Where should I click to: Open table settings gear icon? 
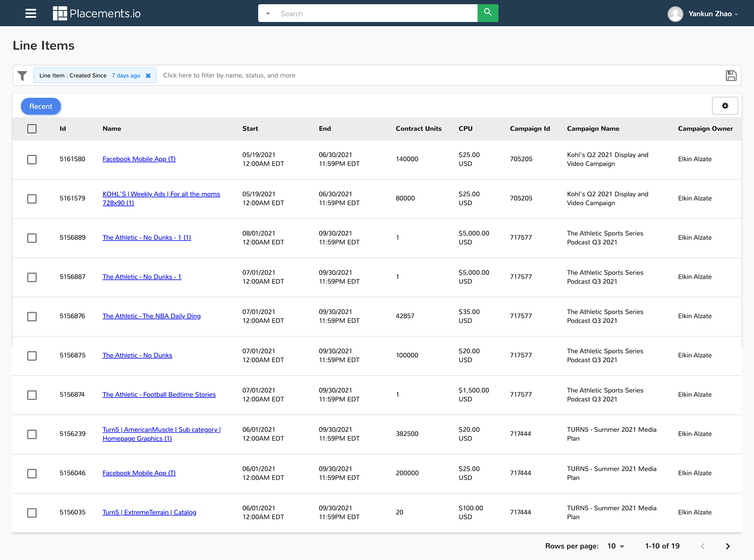click(x=725, y=106)
